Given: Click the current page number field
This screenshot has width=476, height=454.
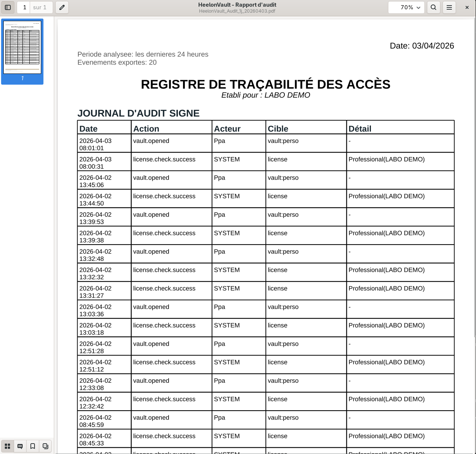Looking at the screenshot, I should [24, 7].
